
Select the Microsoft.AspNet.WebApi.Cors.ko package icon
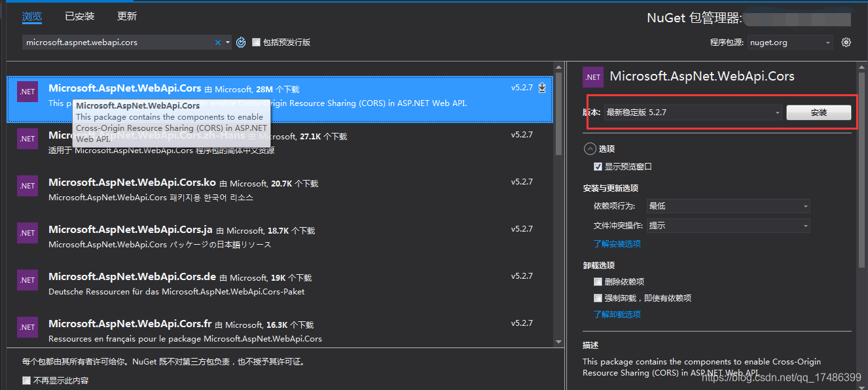click(x=27, y=186)
